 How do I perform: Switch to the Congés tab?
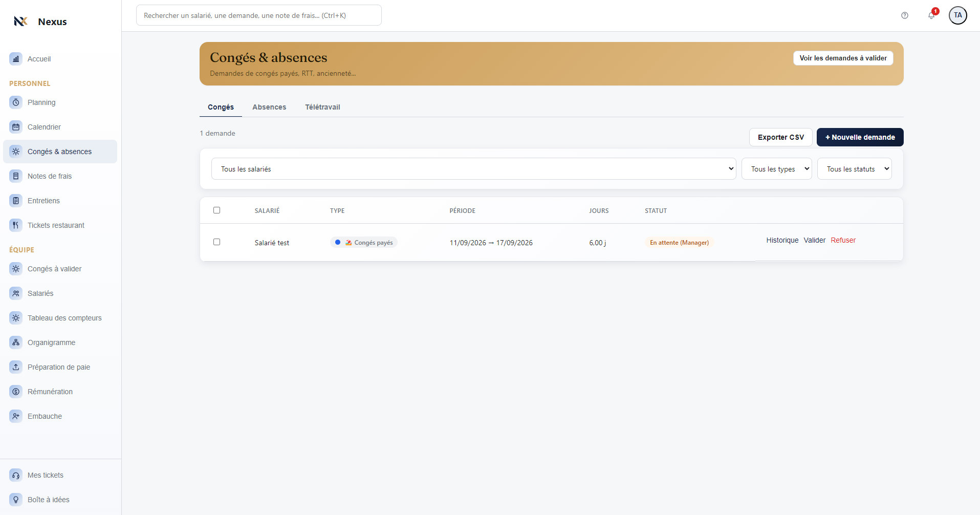click(221, 107)
